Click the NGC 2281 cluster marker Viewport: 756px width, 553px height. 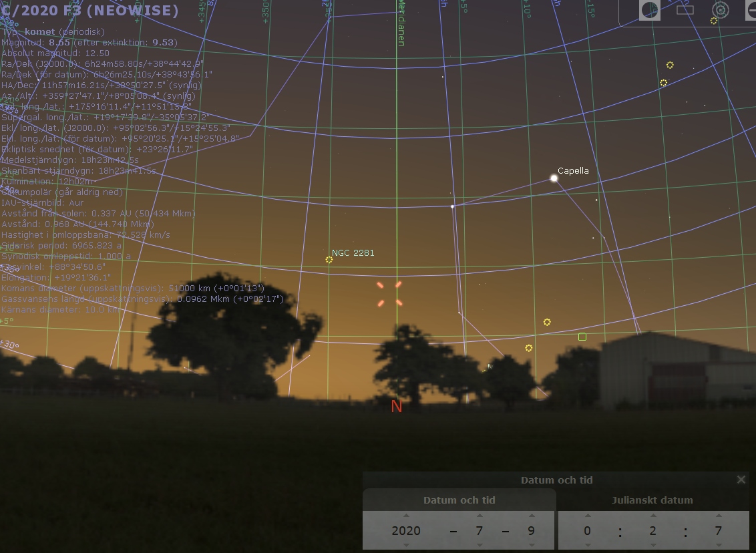coord(329,260)
